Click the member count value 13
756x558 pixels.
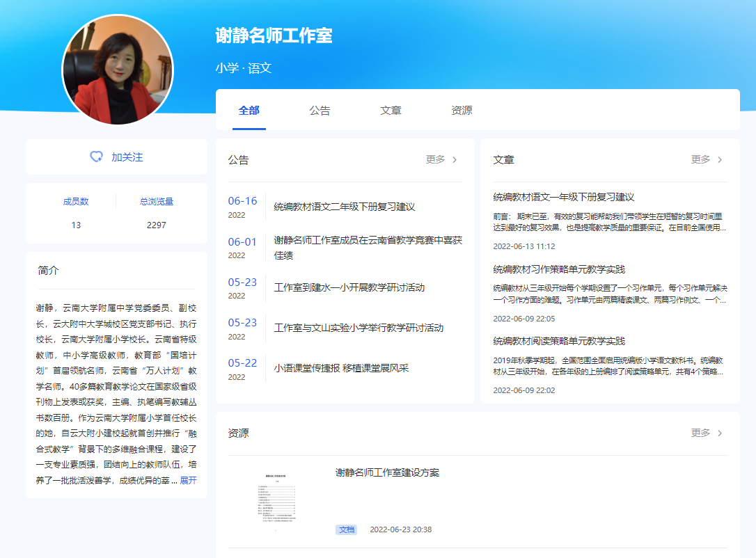pyautogui.click(x=76, y=225)
